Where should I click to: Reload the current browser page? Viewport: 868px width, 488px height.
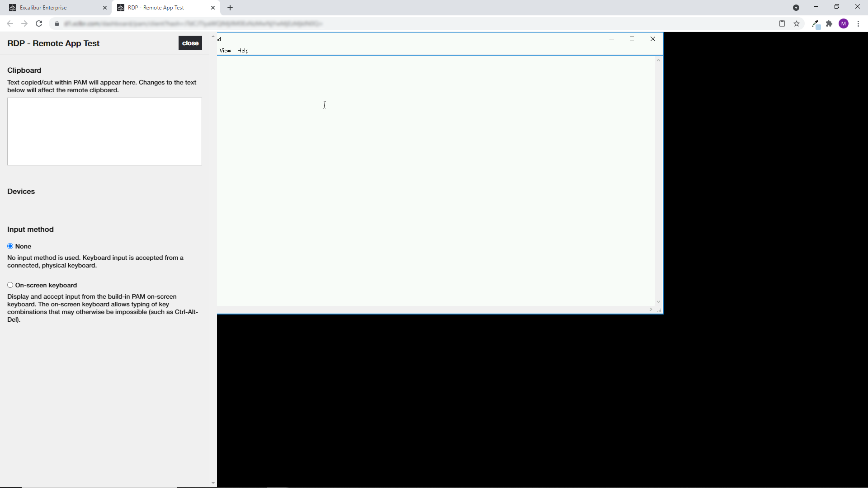click(39, 23)
